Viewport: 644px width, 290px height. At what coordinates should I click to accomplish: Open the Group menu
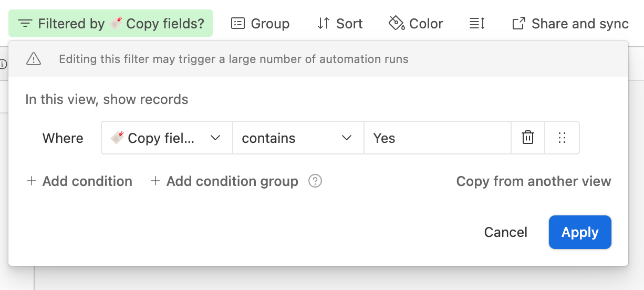pyautogui.click(x=261, y=23)
